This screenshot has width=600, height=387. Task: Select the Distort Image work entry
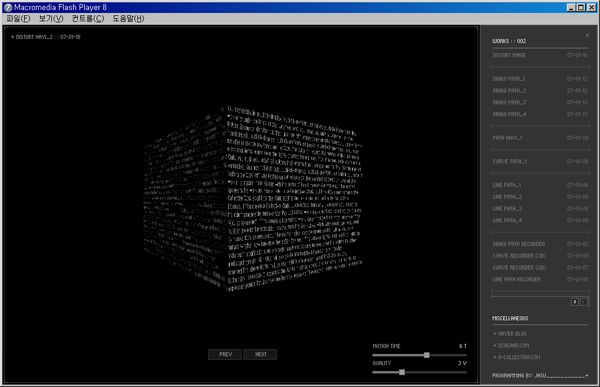540,55
